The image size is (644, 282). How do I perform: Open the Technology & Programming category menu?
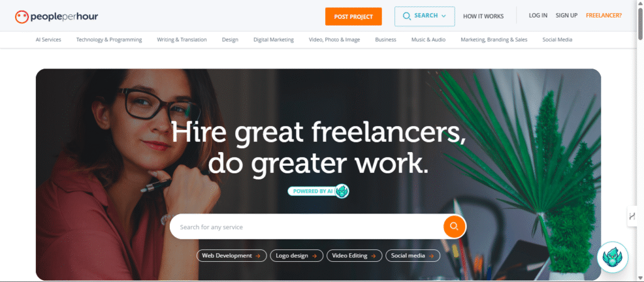point(109,40)
